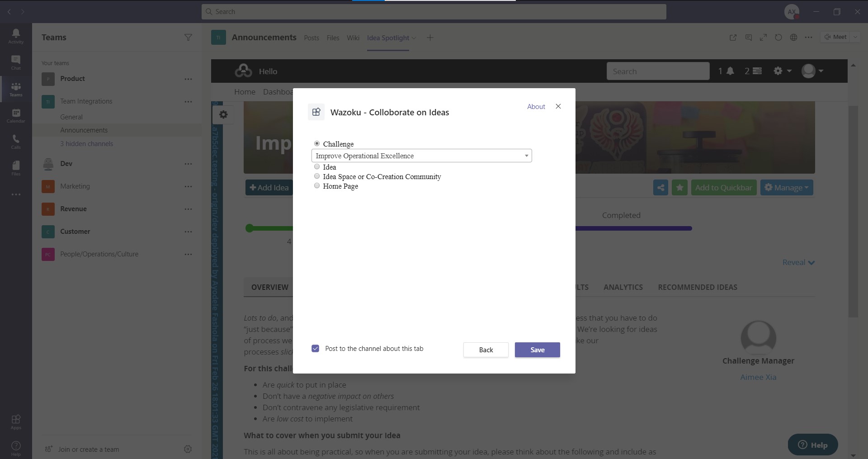868x459 pixels.
Task: Open RECOMMENDED IDEAS tab
Action: (698, 287)
